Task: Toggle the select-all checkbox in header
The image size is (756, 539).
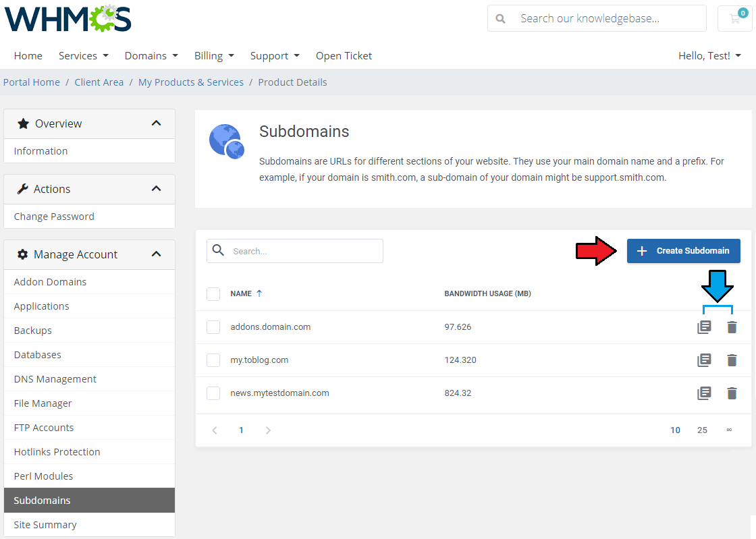Action: click(213, 294)
